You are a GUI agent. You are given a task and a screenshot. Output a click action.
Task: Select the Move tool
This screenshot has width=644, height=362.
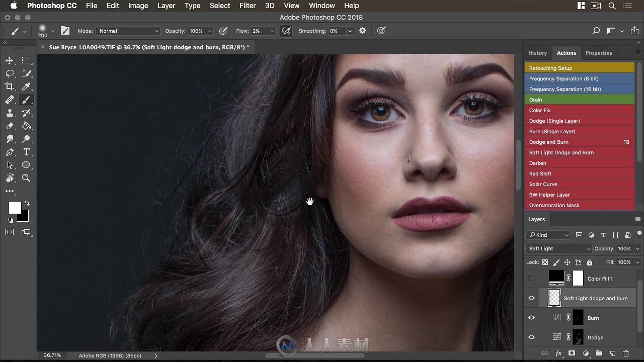pos(10,60)
